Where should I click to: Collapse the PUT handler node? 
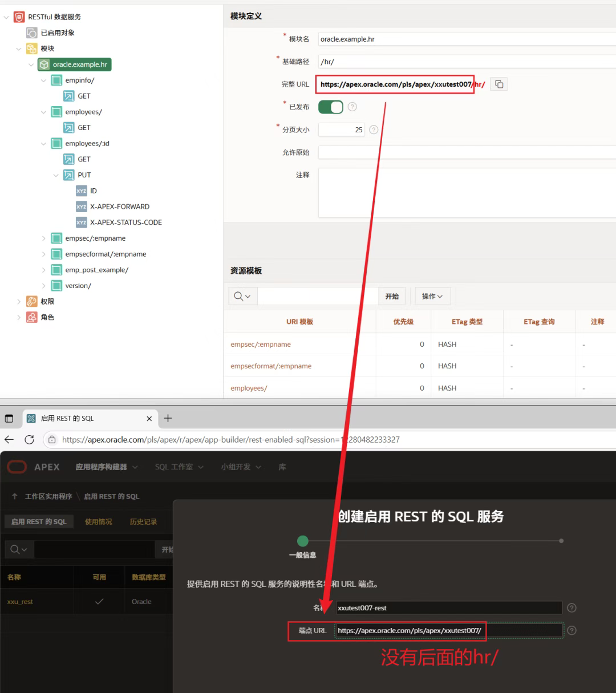tap(56, 176)
